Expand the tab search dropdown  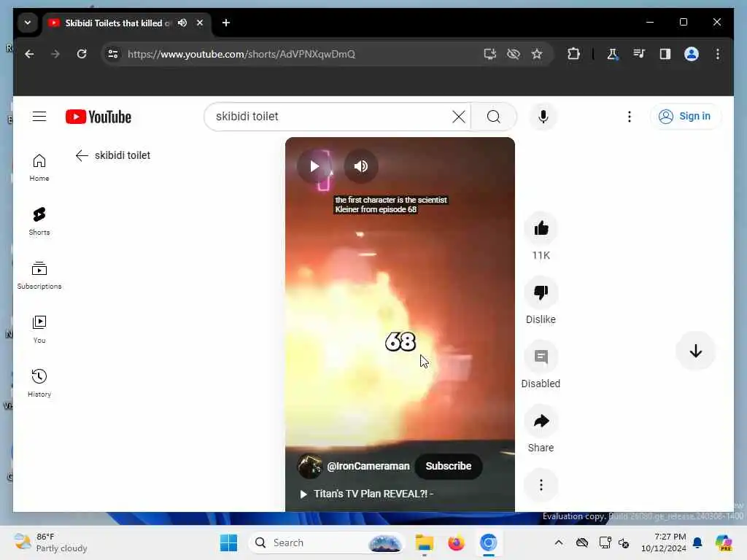pos(28,23)
